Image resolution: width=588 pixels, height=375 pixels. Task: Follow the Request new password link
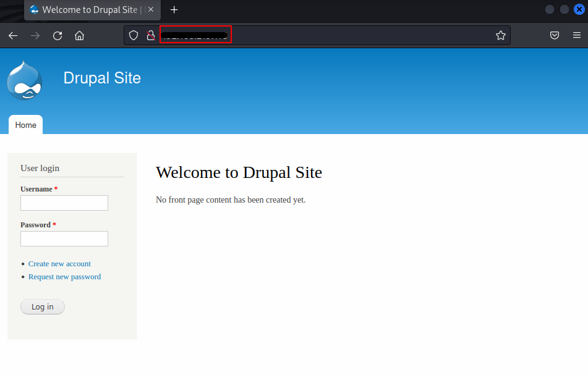click(64, 277)
